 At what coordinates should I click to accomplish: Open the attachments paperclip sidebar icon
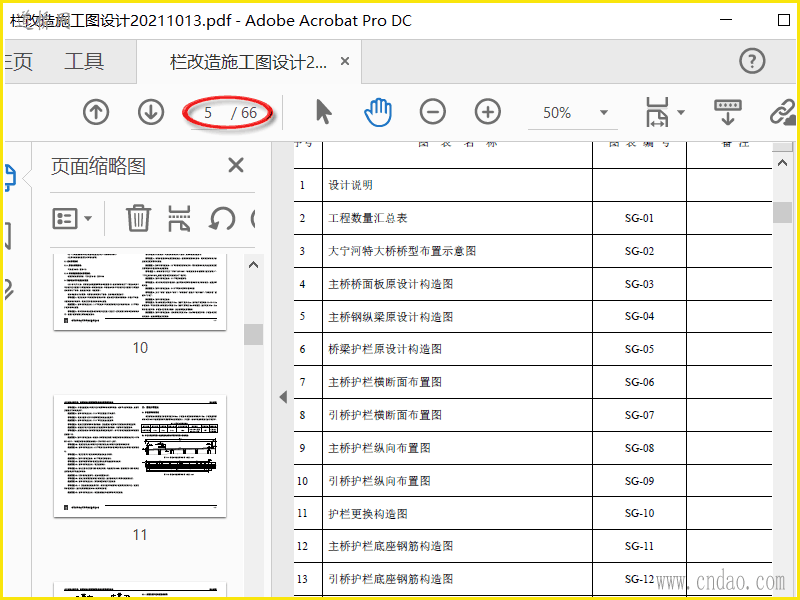(x=9, y=289)
